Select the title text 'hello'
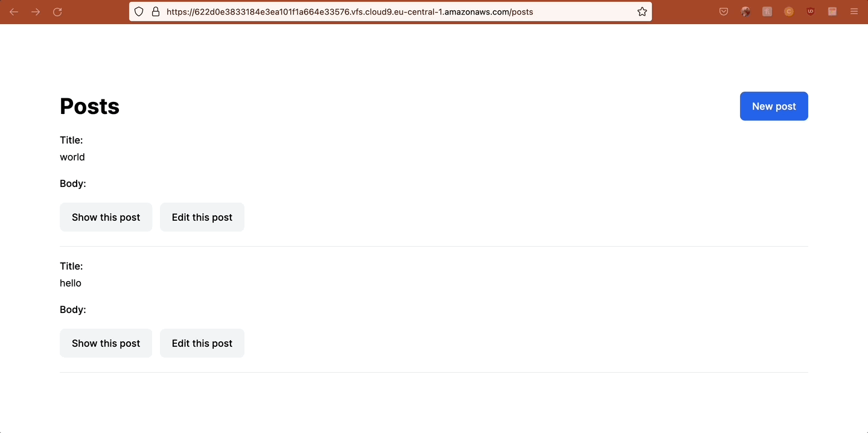 71,283
